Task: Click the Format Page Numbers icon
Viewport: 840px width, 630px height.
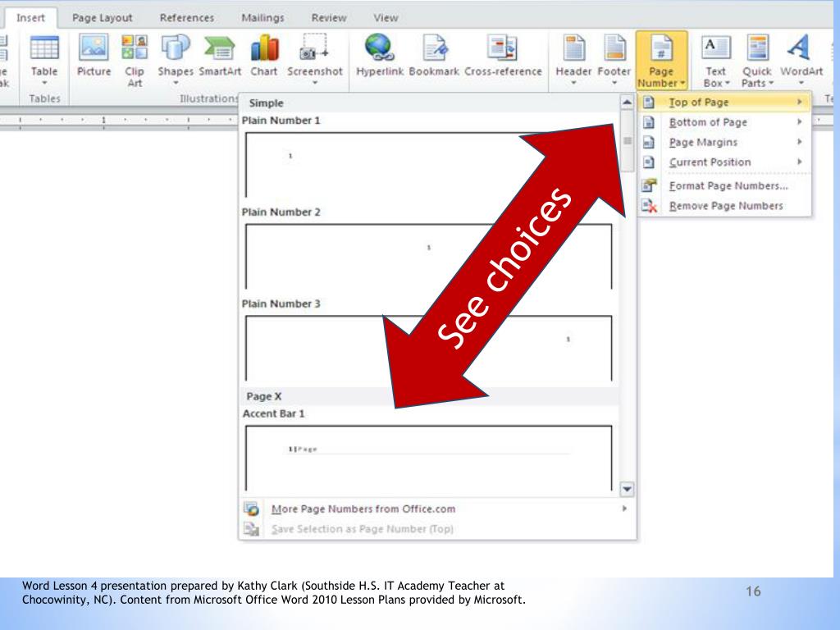Action: pyautogui.click(x=650, y=185)
